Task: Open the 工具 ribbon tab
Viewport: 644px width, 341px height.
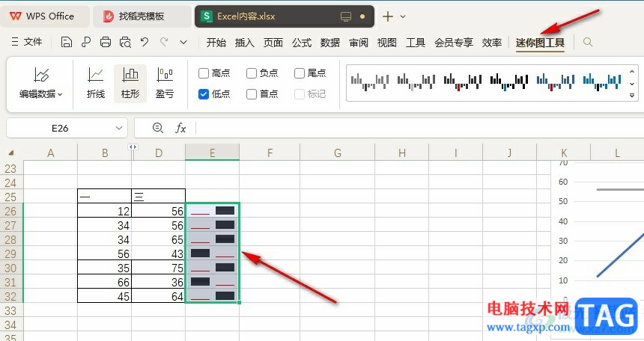Action: pyautogui.click(x=416, y=43)
